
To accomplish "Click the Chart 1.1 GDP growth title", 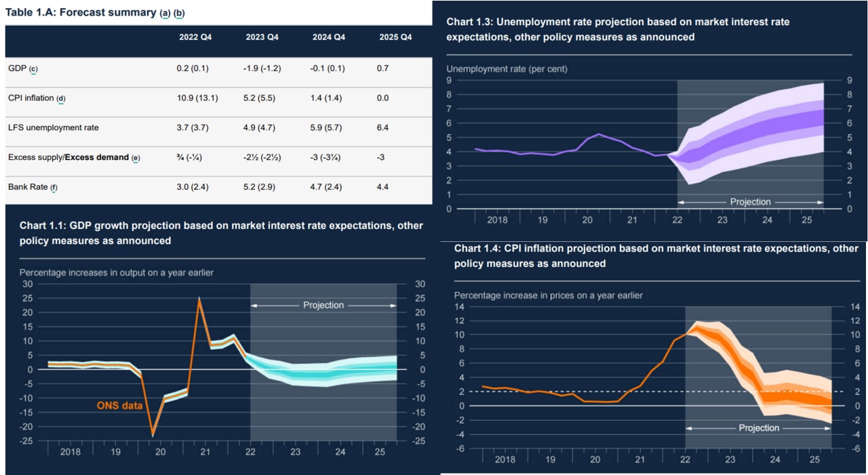I will coord(221,233).
